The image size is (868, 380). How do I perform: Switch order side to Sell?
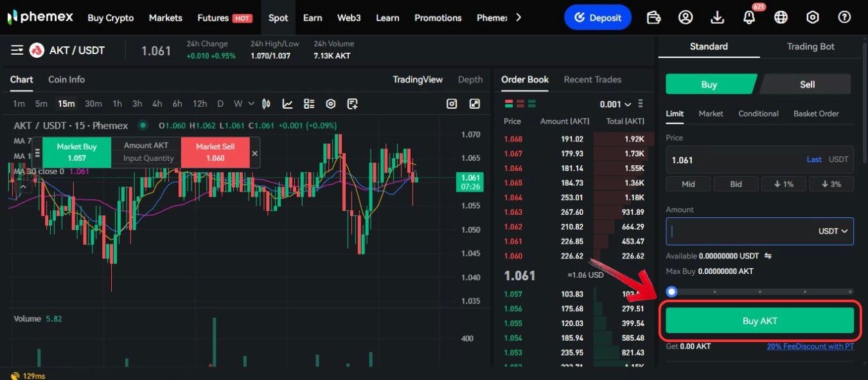(x=807, y=84)
